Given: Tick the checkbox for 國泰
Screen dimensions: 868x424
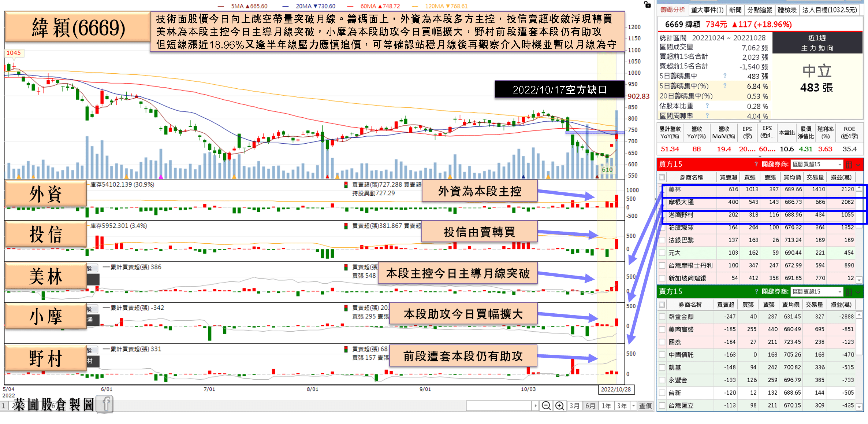Looking at the screenshot, I should [x=662, y=342].
